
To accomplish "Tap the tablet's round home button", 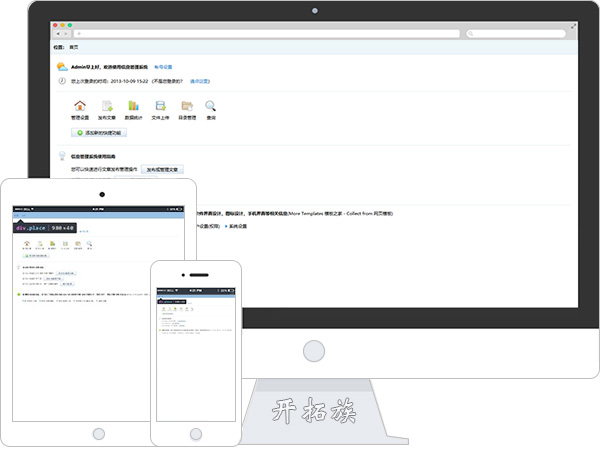I will point(99,434).
